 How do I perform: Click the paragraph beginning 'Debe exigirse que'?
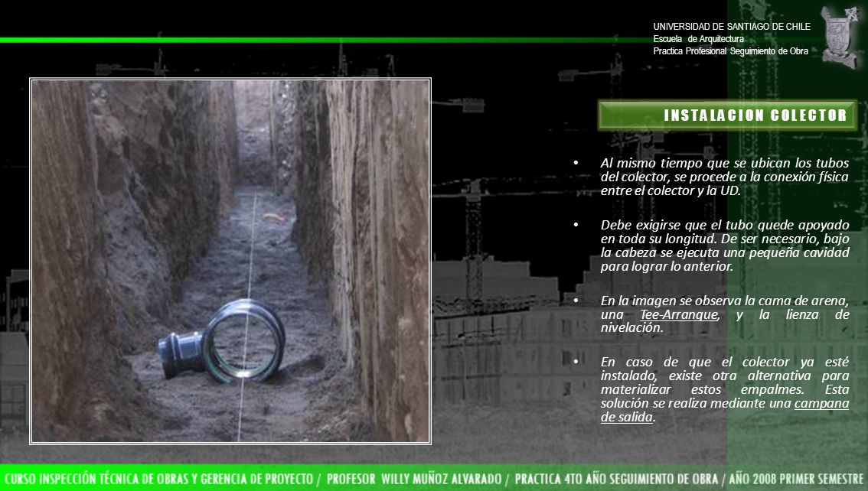click(x=725, y=245)
